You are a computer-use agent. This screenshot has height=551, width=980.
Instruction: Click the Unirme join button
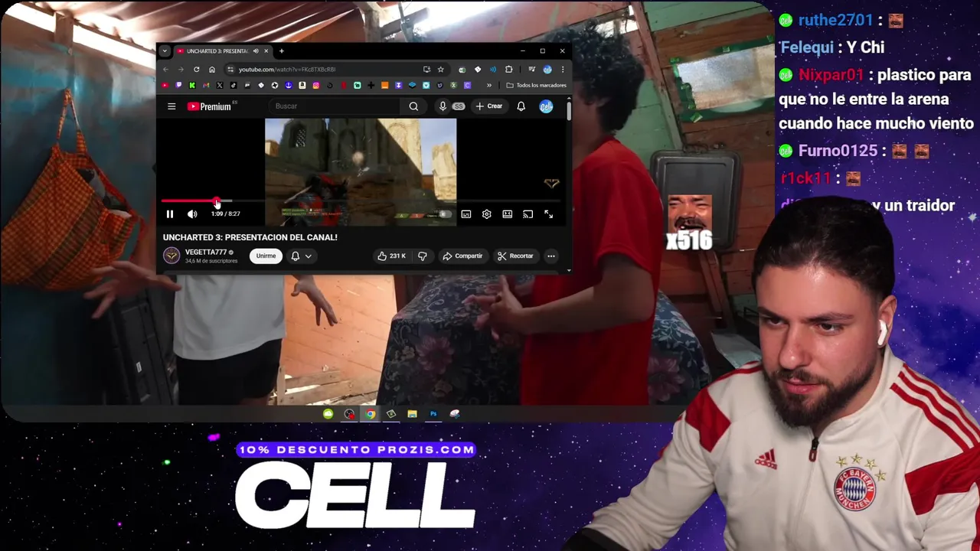coord(266,256)
